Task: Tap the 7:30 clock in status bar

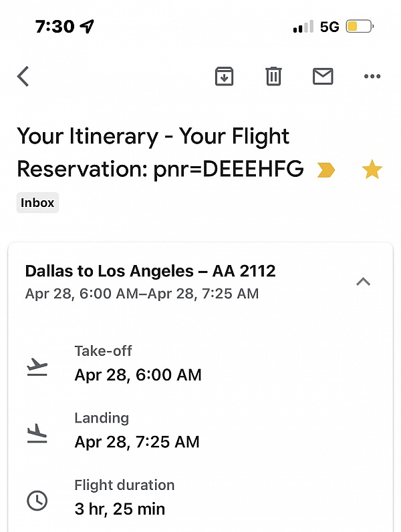Action: coord(54,27)
